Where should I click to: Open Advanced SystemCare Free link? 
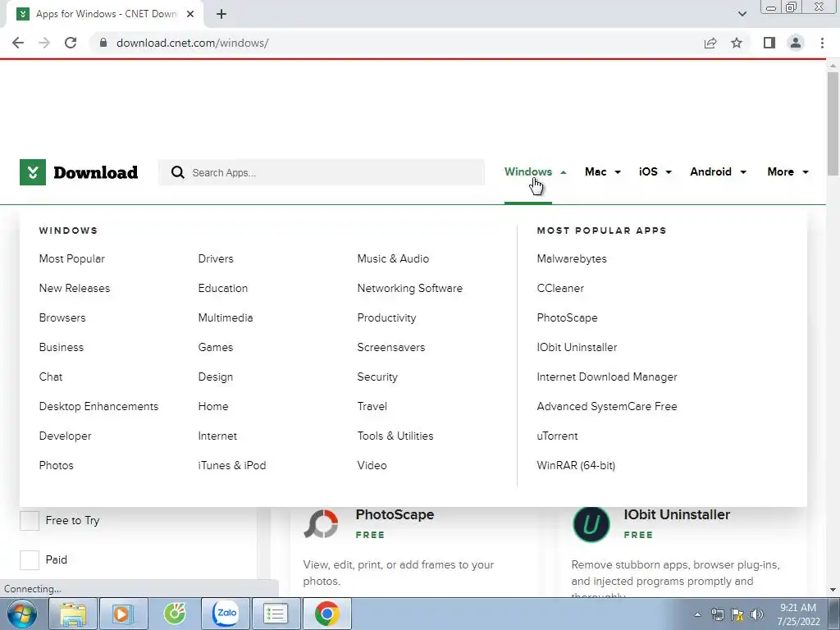coord(607,407)
